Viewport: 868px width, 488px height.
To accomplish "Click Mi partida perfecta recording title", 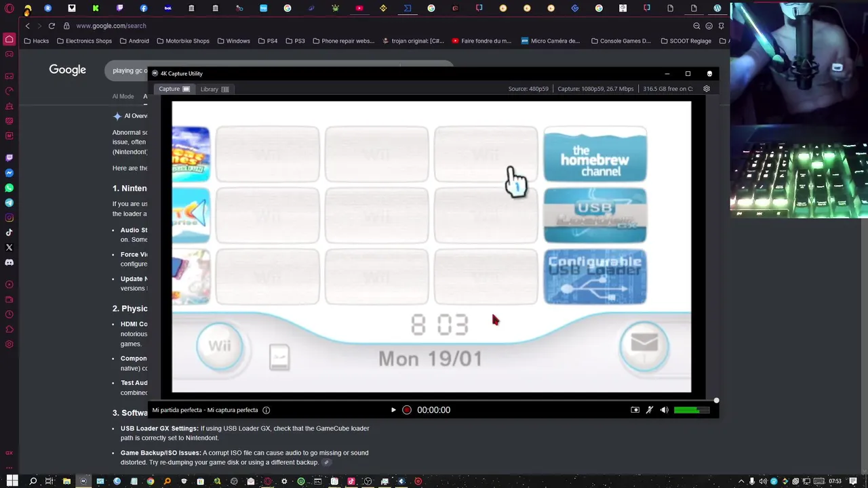I will [205, 410].
